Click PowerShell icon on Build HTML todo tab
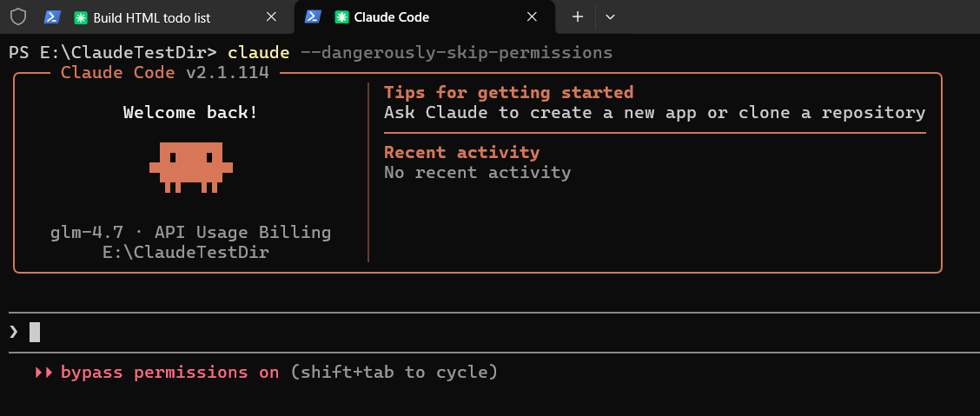This screenshot has height=416, width=980. [53, 17]
